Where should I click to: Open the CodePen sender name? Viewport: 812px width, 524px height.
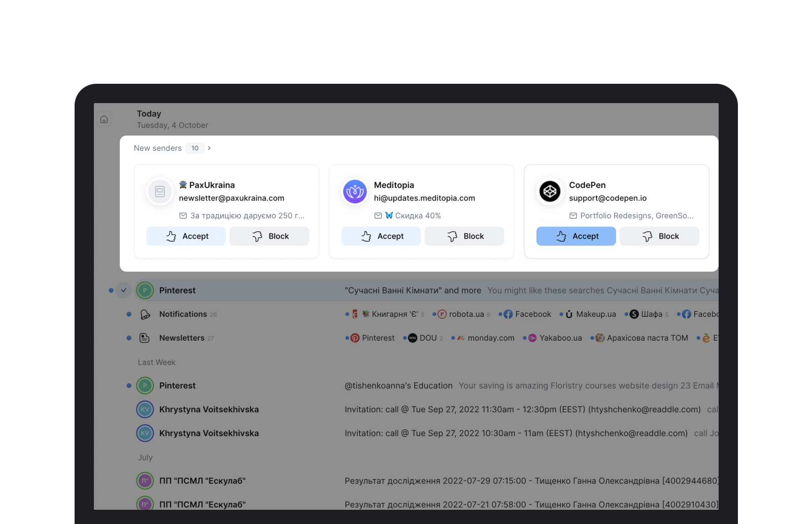587,185
